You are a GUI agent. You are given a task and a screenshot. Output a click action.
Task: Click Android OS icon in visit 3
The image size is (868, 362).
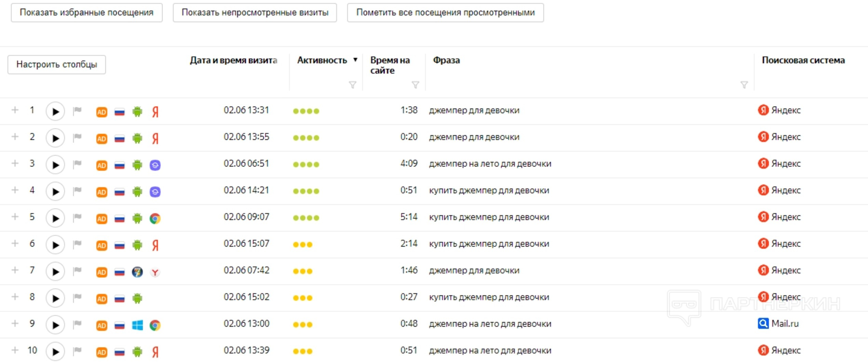tap(137, 165)
